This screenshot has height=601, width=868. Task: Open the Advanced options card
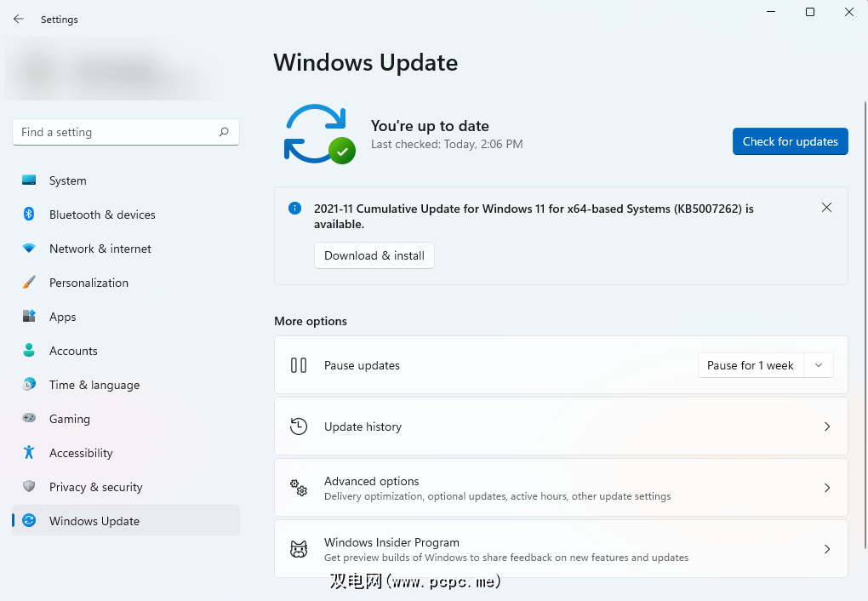(561, 488)
